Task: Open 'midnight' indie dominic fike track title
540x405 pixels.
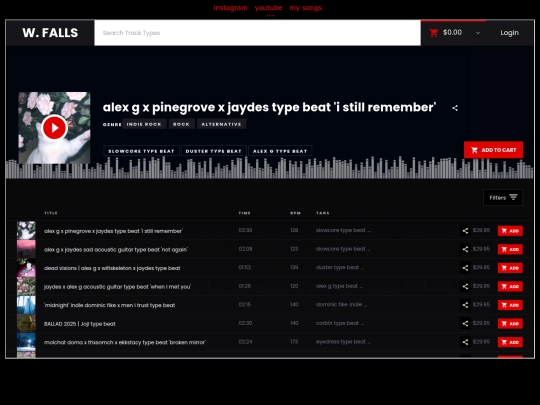Action: [110, 305]
